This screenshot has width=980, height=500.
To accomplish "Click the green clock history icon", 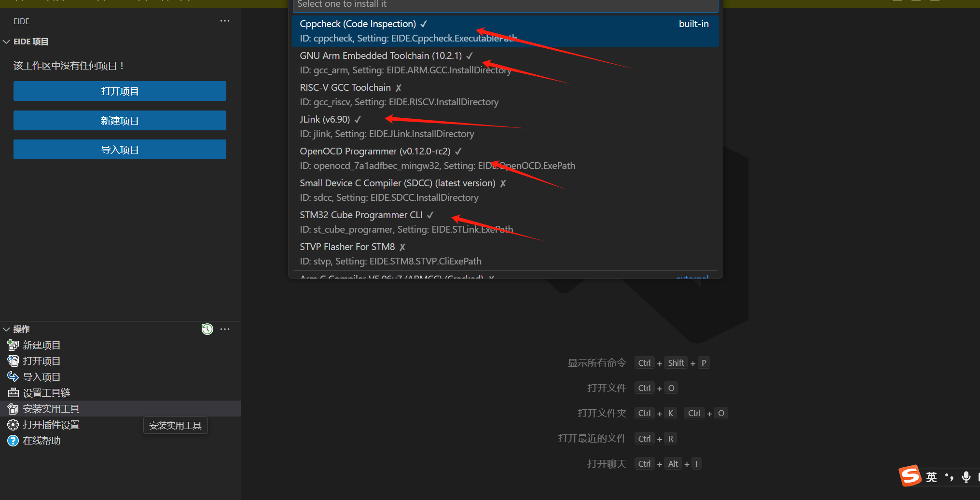I will [207, 329].
